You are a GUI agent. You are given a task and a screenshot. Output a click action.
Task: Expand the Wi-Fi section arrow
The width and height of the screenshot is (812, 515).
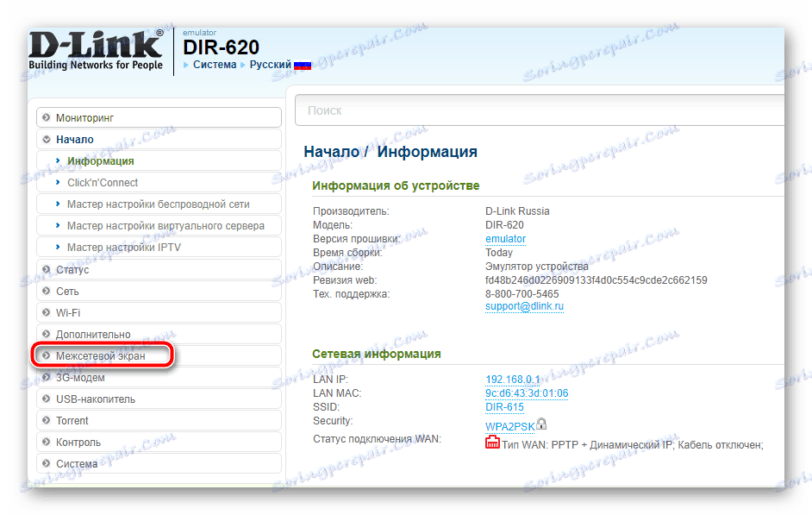click(47, 312)
